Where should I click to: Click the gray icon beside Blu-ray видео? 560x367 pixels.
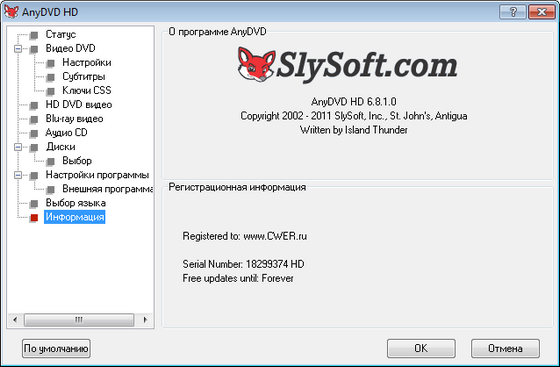34,119
